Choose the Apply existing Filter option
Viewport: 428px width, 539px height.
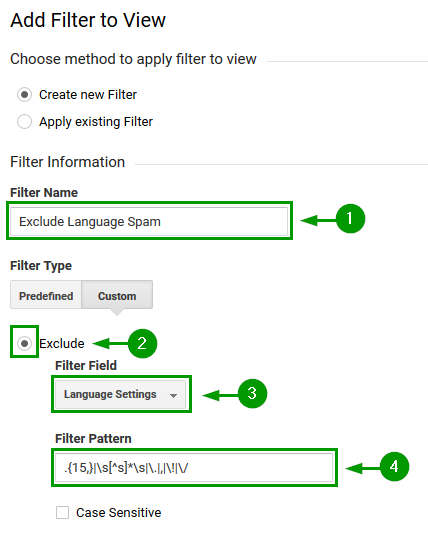[x=24, y=122]
